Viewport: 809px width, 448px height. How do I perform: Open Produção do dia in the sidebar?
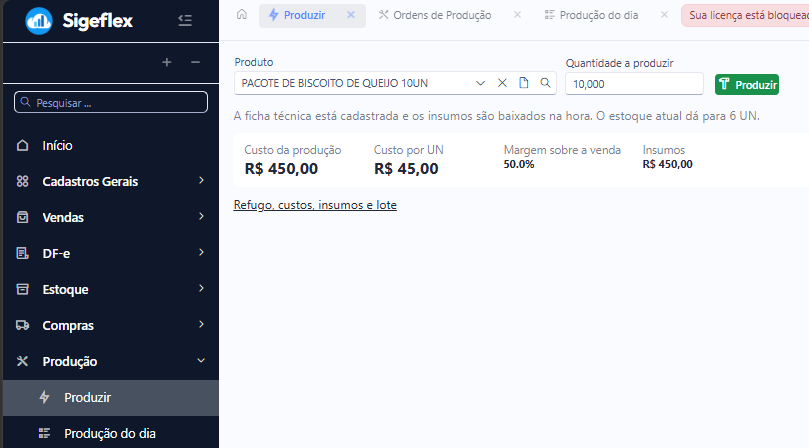[111, 433]
